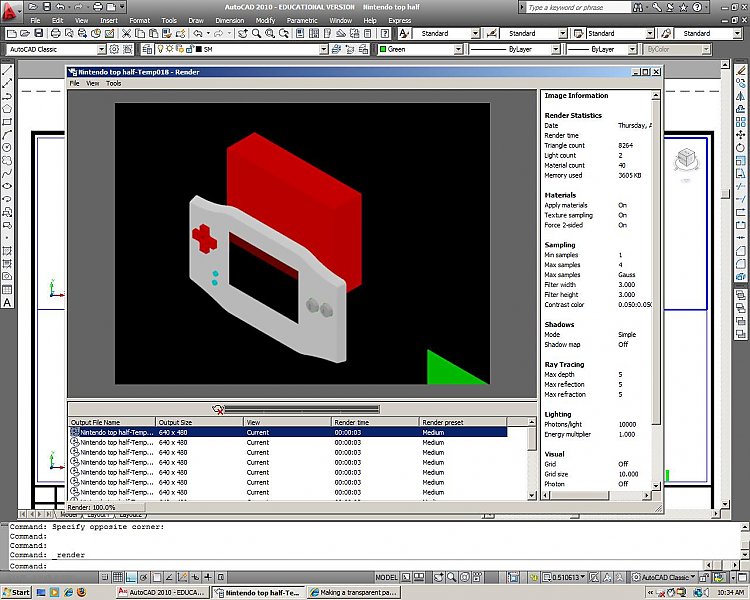Toggle Grid Display in status bar
The width and height of the screenshot is (750, 600).
point(118,577)
